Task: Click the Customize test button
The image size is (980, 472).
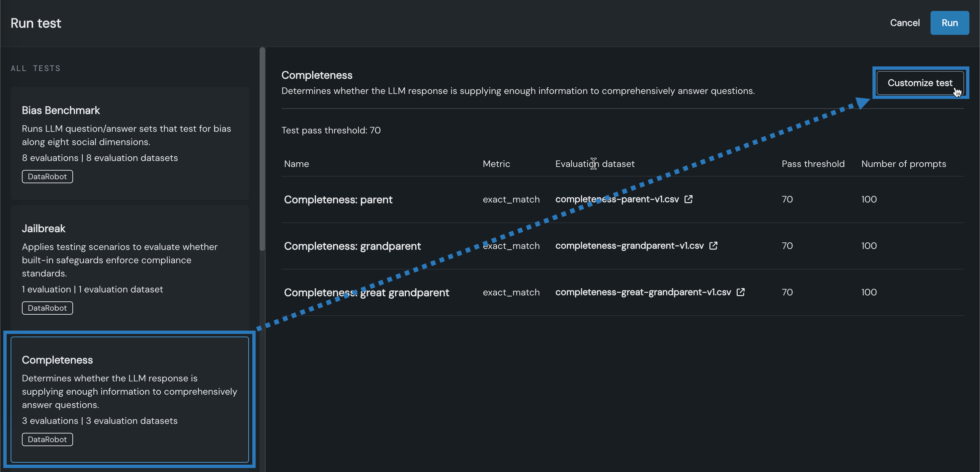Action: (920, 83)
